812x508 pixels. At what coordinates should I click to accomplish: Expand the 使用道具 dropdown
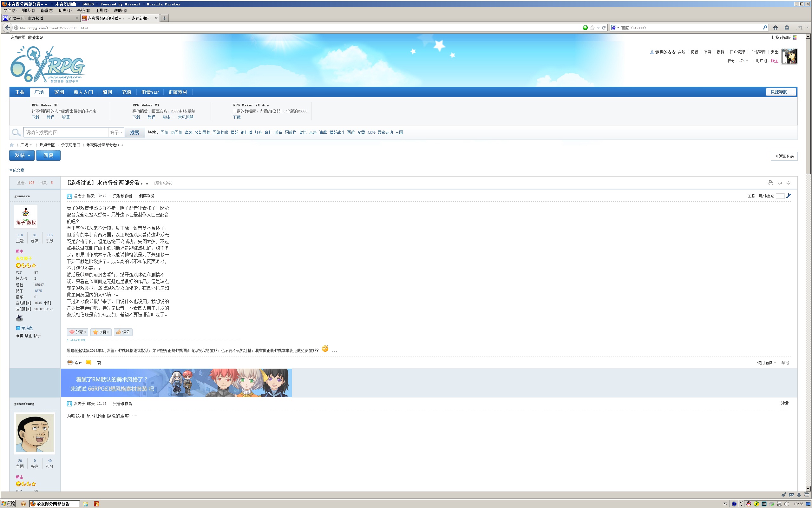tap(766, 363)
